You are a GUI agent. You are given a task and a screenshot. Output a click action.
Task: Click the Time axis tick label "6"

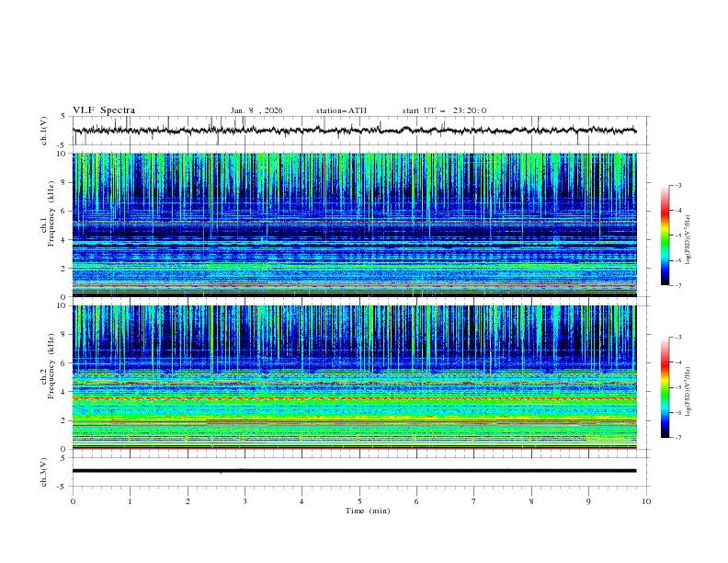416,501
